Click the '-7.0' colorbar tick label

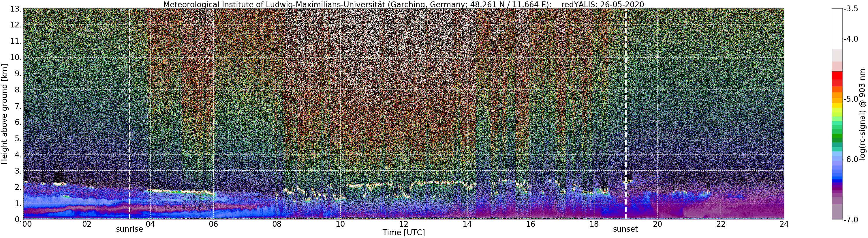[x=851, y=220]
